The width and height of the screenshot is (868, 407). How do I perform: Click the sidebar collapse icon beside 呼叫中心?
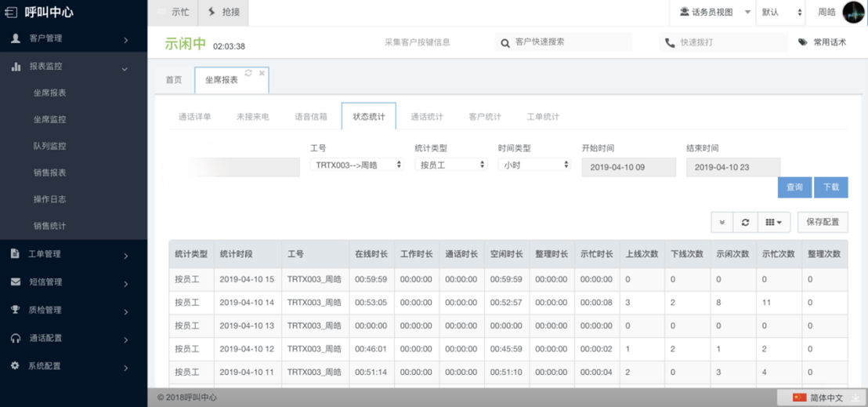click(x=11, y=12)
